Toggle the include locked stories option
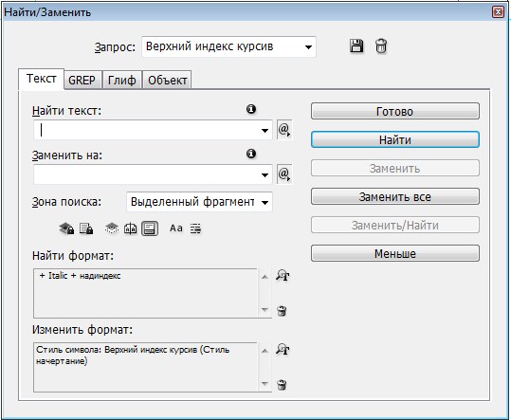The height and width of the screenshot is (420, 511). pyautogui.click(x=86, y=228)
